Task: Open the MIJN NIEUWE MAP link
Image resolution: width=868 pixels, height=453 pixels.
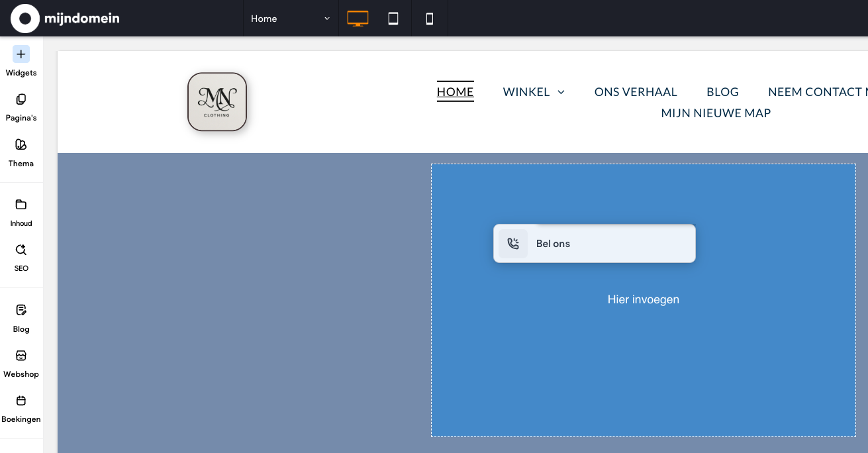Action: point(716,113)
